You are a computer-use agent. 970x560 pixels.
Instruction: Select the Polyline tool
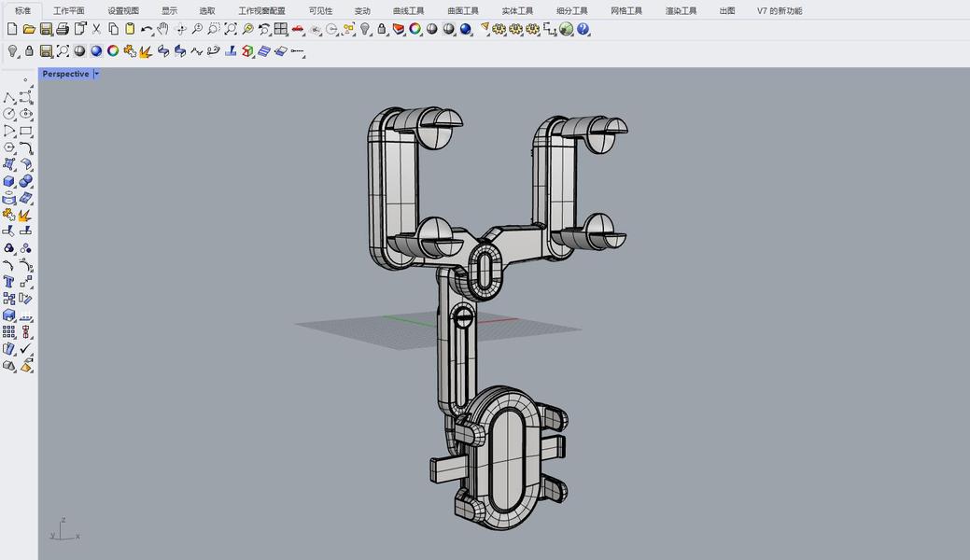8,98
